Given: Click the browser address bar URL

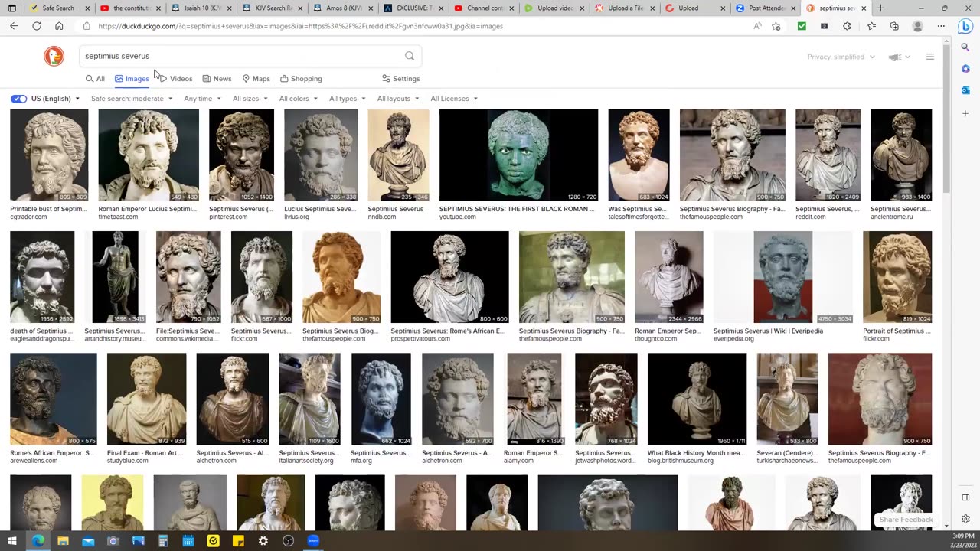Looking at the screenshot, I should 300,26.
